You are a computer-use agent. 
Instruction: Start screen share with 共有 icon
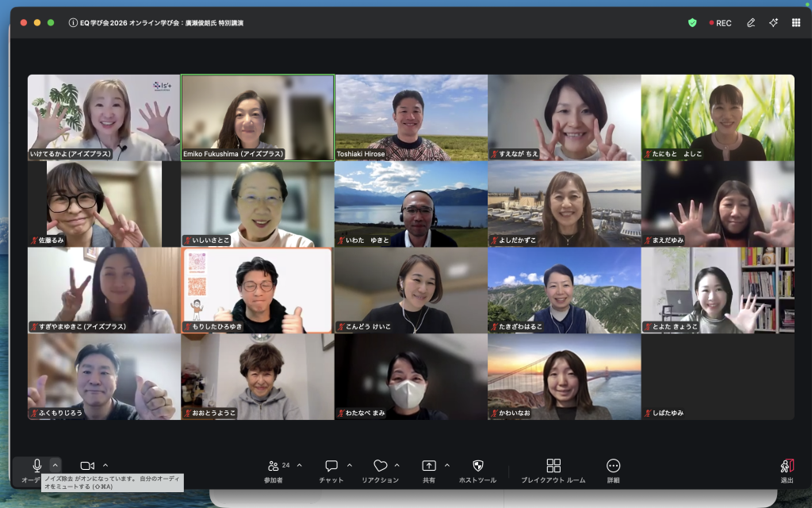[x=428, y=466]
